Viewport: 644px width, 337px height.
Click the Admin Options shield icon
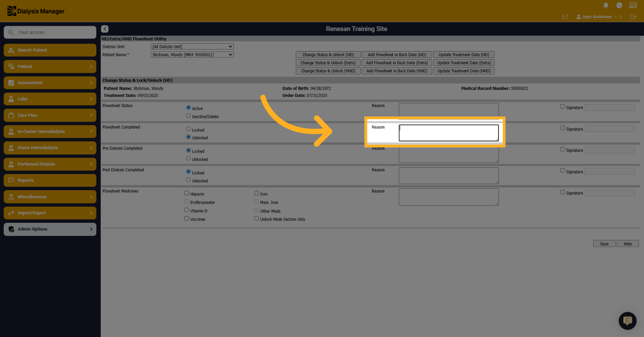11,229
